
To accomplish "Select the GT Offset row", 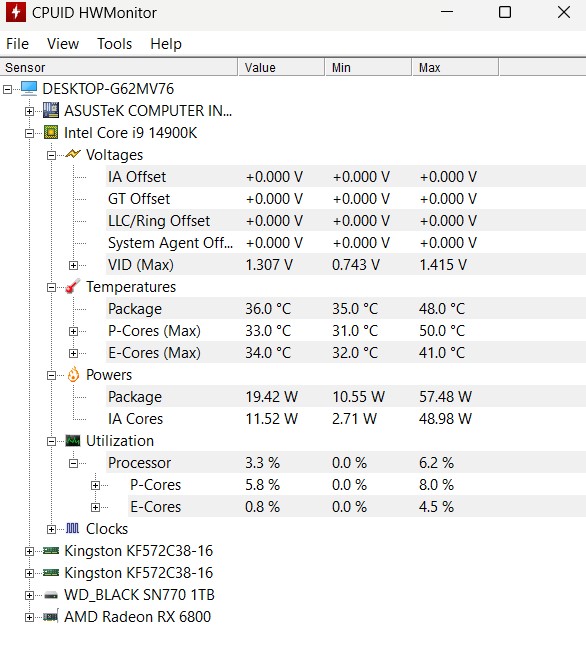I will [x=346, y=198].
